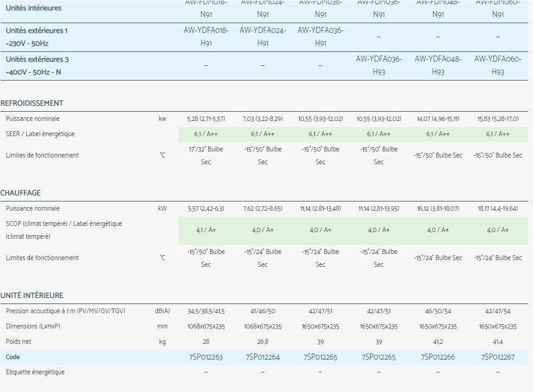533x392 pixels.
Task: Click product code 7SP012263
Action: [206, 357]
